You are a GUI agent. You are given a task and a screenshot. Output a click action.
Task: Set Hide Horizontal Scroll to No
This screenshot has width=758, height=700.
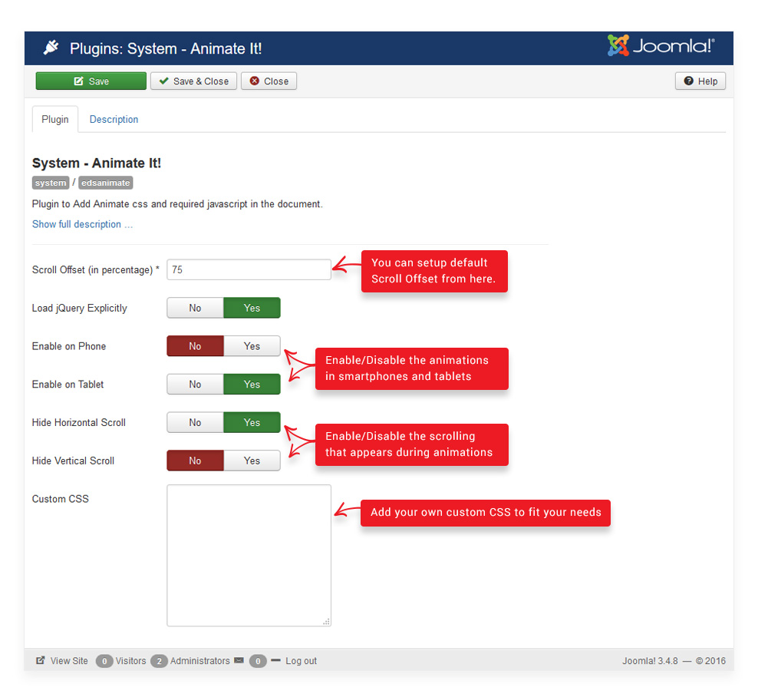coord(195,422)
